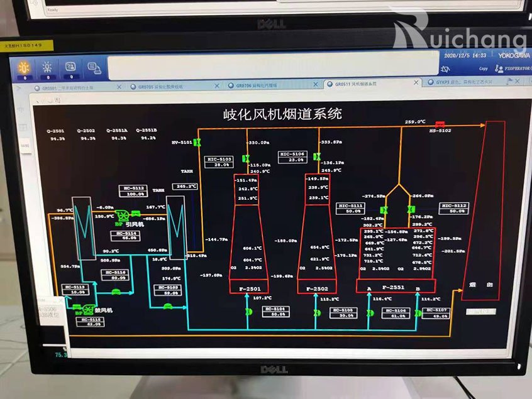
Task: Click the induced draft fan icon
Action: 119,216
